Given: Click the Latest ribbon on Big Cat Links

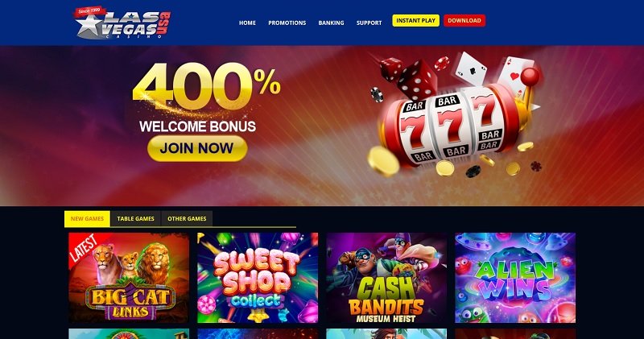Looking at the screenshot, I should point(85,248).
